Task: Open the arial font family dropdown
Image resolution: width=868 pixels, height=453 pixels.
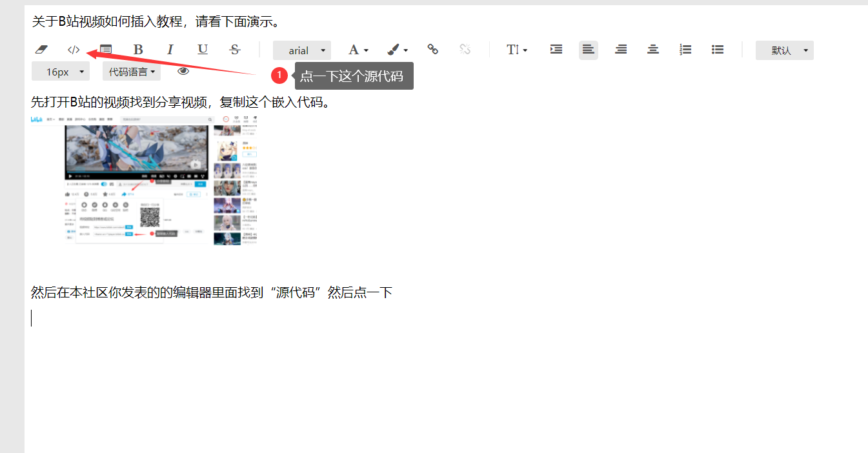Action: coord(302,50)
